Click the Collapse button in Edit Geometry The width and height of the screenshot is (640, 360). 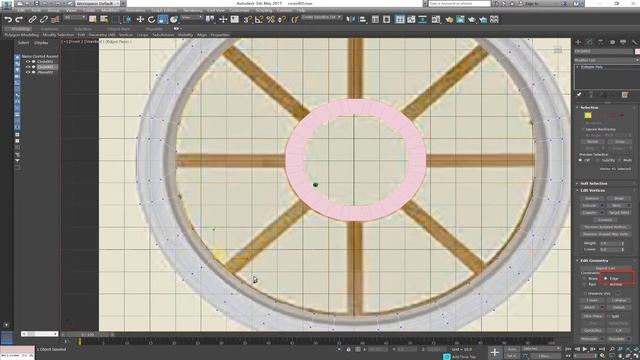619,300
